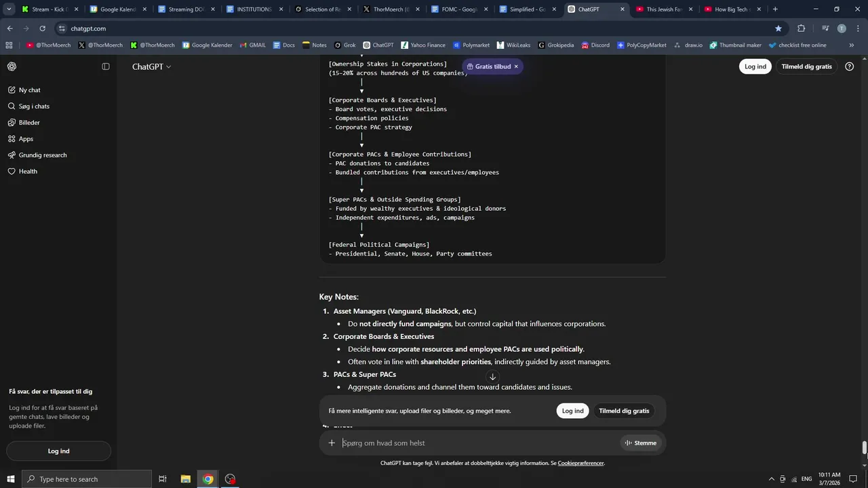Open the Apps section
The image size is (868, 488).
click(58, 139)
